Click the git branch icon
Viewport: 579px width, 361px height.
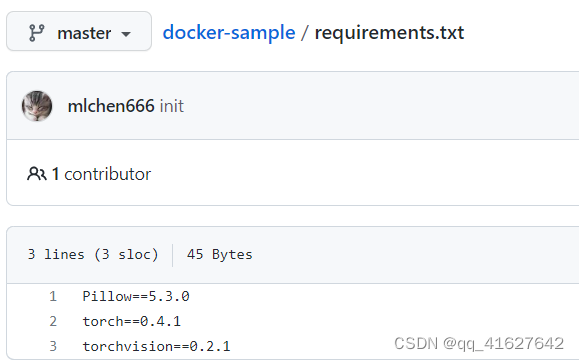tap(37, 33)
